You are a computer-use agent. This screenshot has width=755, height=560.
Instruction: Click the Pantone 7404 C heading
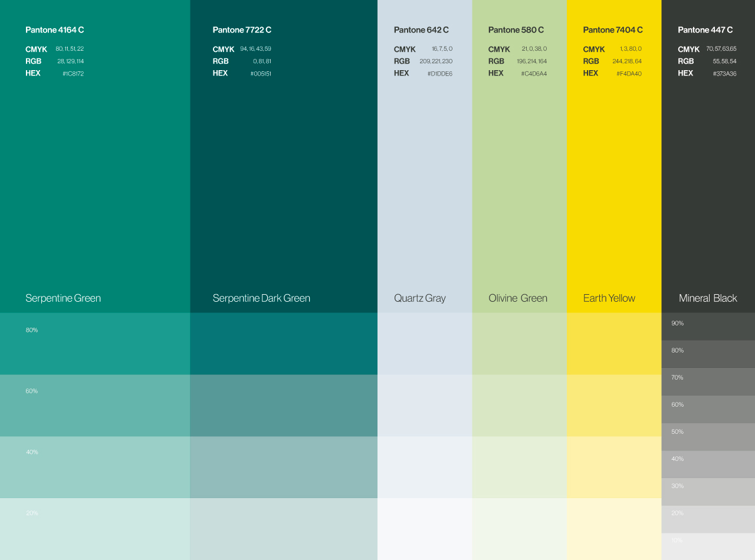click(613, 30)
